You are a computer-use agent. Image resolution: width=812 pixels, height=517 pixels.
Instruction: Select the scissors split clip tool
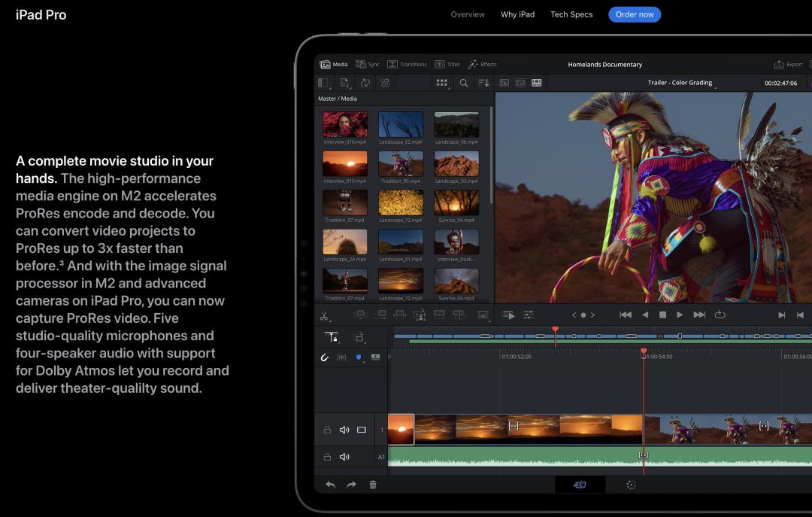tap(324, 315)
